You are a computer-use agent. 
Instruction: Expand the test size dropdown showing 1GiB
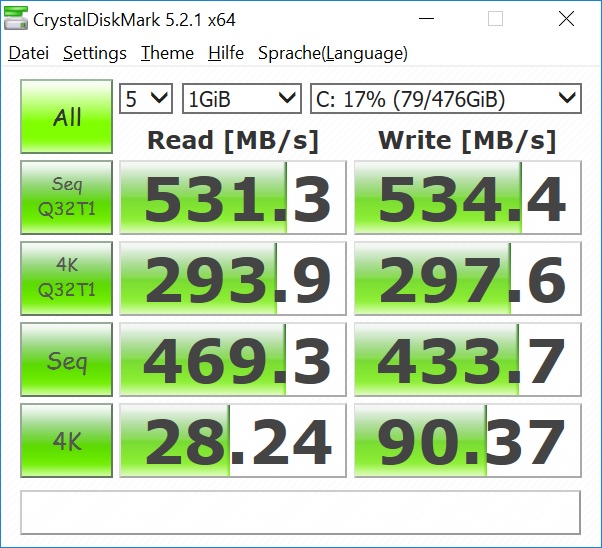pyautogui.click(x=241, y=99)
